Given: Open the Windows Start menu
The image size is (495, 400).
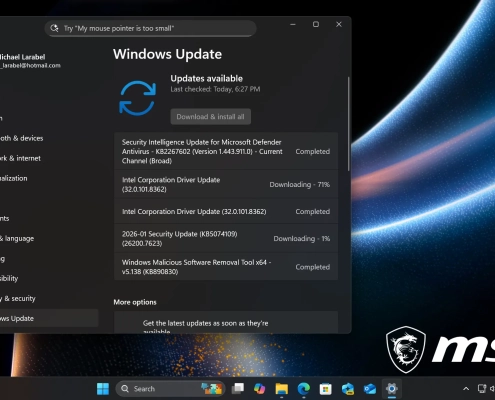Looking at the screenshot, I should coord(103,389).
